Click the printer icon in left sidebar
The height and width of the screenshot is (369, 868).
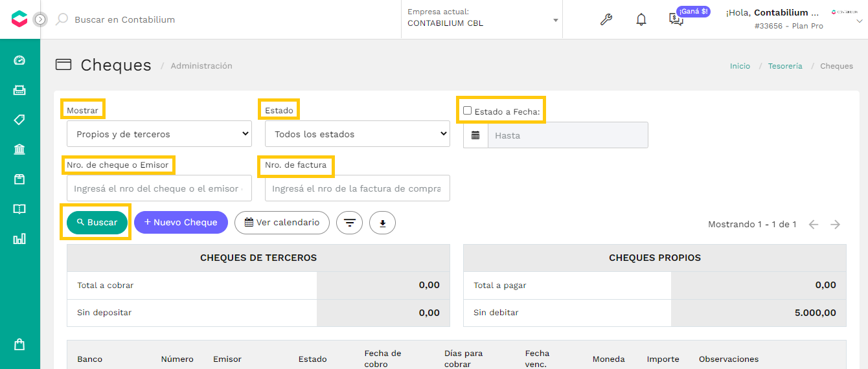pyautogui.click(x=19, y=90)
